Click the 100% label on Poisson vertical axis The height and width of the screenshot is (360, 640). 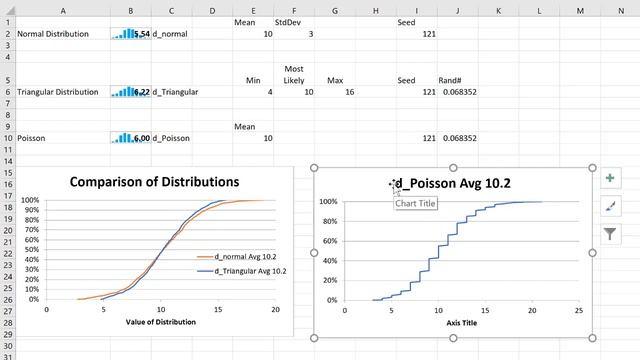(328, 202)
